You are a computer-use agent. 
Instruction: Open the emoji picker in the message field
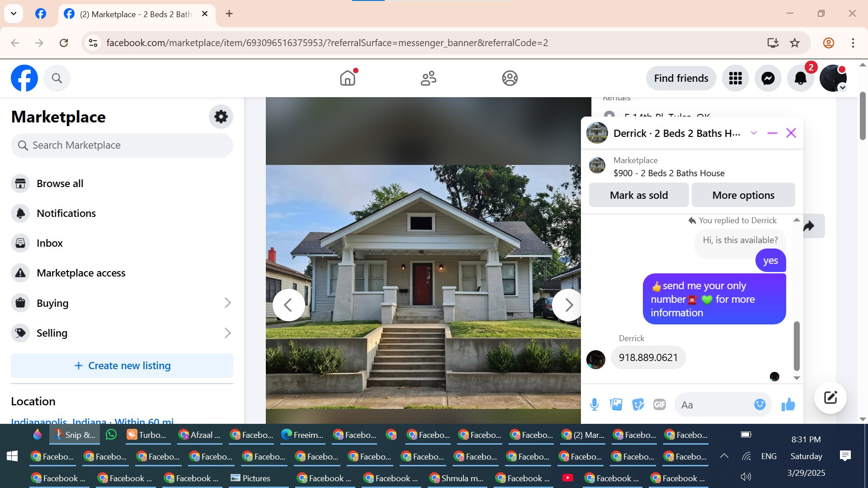click(x=759, y=404)
